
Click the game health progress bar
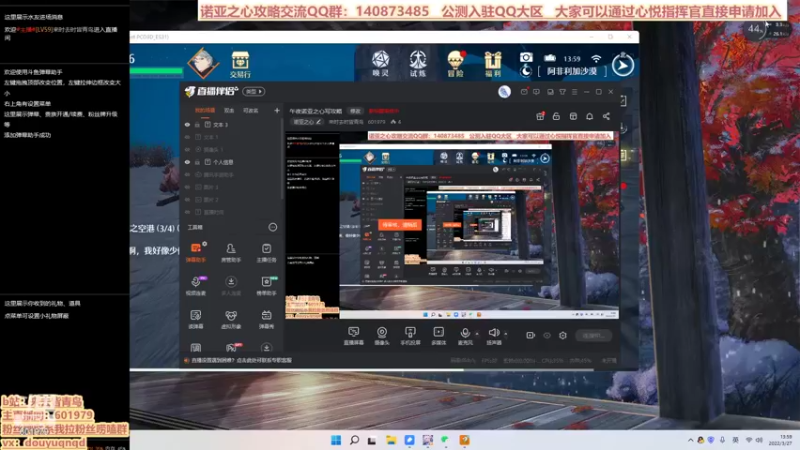(x=156, y=71)
